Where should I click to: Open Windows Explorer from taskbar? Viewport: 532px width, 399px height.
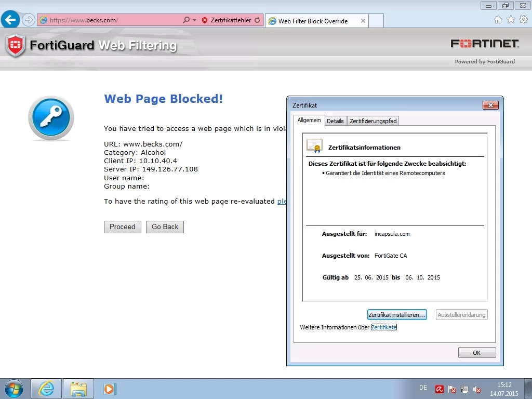(x=78, y=389)
